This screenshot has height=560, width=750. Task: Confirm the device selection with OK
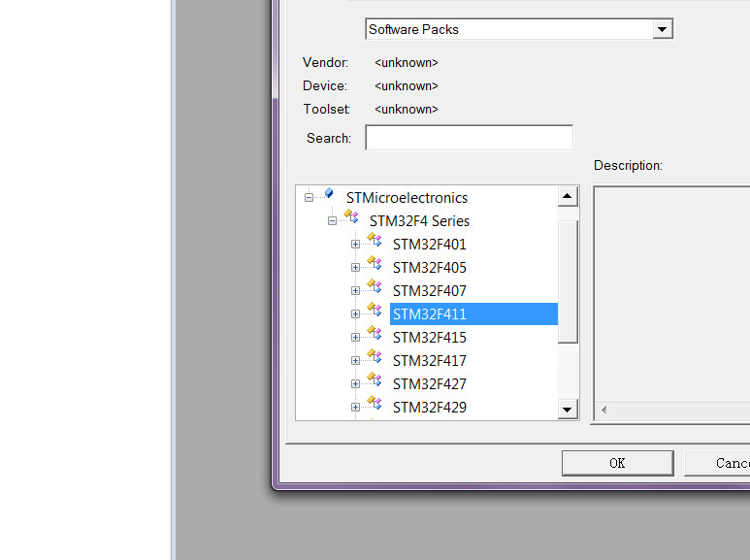pos(617,463)
